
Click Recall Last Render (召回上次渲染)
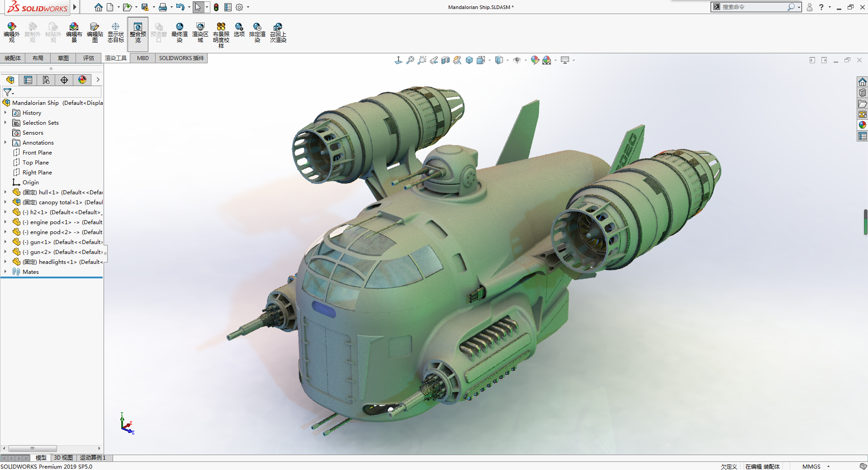click(278, 33)
